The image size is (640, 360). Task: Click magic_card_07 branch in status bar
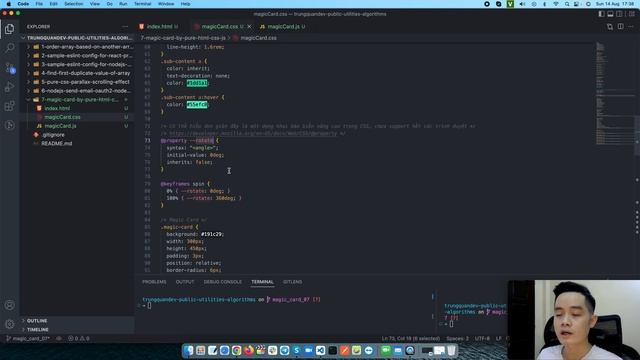[28, 338]
